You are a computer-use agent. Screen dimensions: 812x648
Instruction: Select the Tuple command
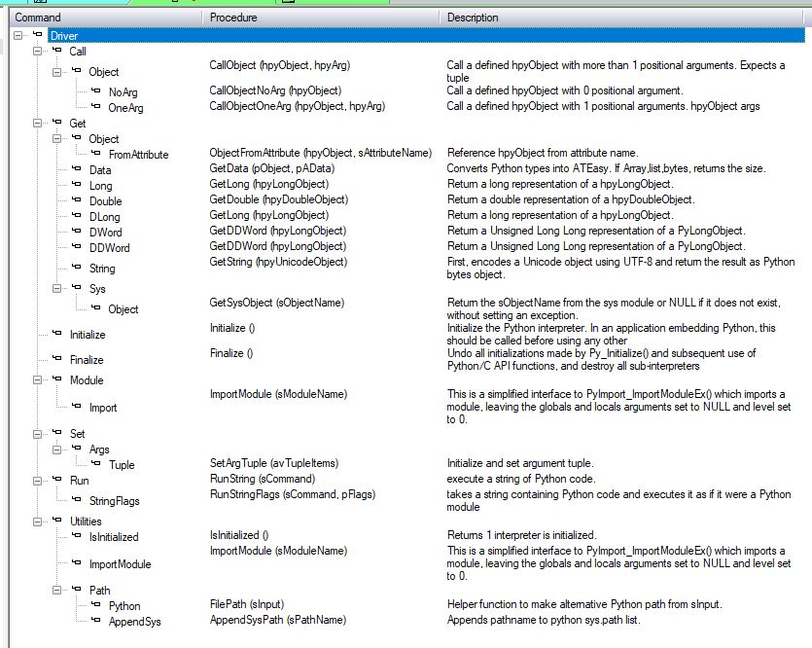point(122,465)
